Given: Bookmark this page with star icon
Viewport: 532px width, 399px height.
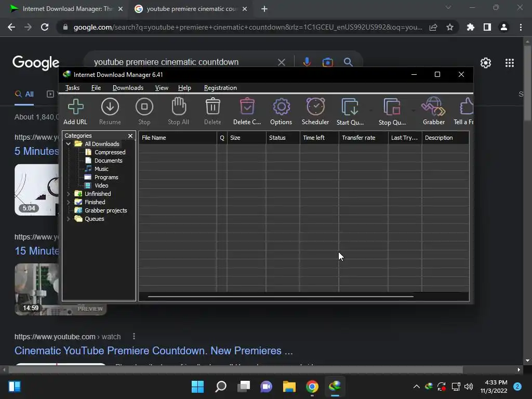Looking at the screenshot, I should (449, 27).
